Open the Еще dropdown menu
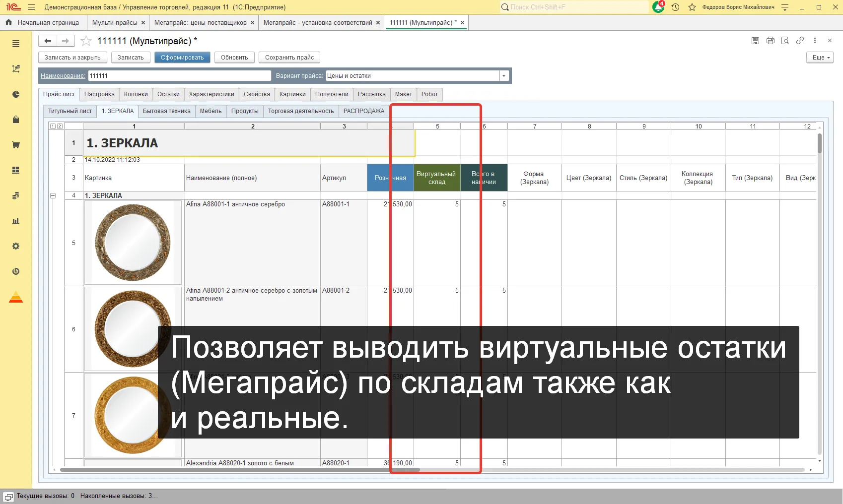The height and width of the screenshot is (504, 843). tap(820, 58)
